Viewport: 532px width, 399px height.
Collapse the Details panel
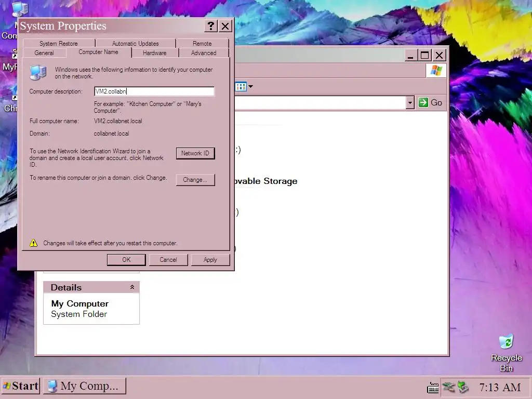(132, 287)
